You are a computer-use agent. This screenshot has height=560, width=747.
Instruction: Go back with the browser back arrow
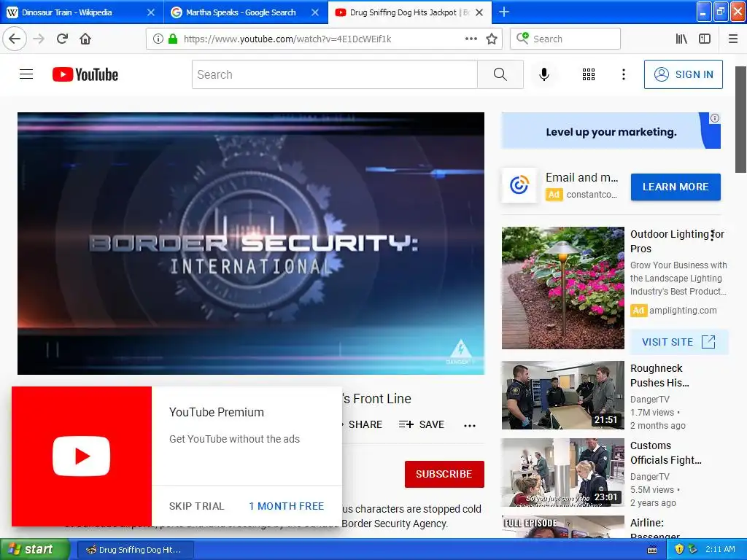point(15,39)
